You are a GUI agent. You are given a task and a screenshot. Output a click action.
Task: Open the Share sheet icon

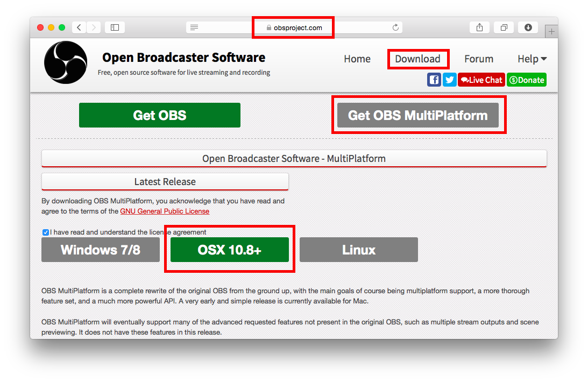tap(479, 27)
